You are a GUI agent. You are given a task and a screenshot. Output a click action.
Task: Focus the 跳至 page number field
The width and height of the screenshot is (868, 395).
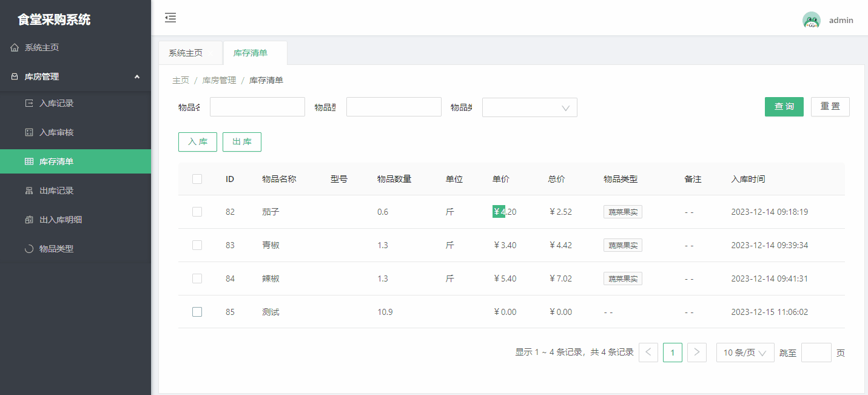[816, 353]
